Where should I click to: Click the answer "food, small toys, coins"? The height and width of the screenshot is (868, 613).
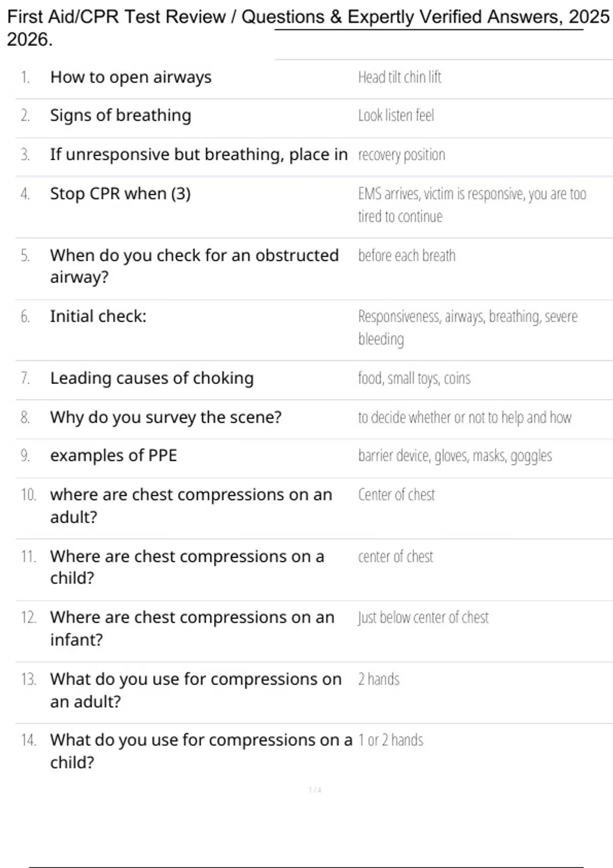[414, 378]
